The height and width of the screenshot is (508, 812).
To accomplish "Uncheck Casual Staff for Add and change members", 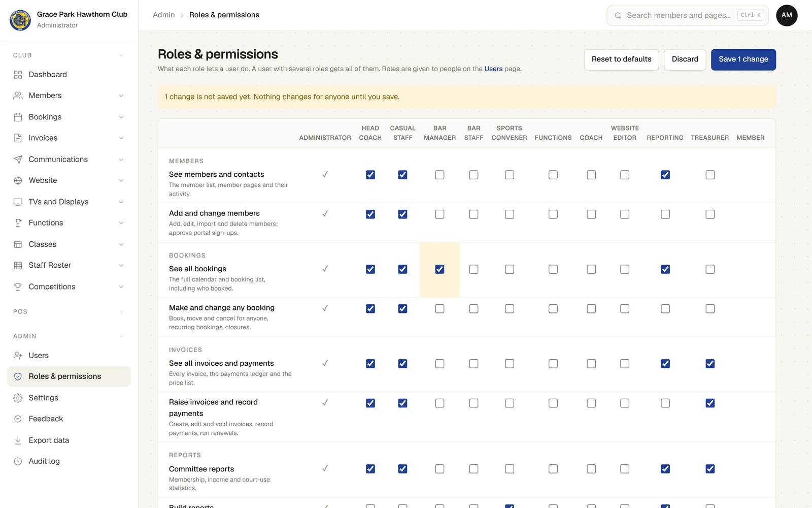I will click(x=402, y=214).
